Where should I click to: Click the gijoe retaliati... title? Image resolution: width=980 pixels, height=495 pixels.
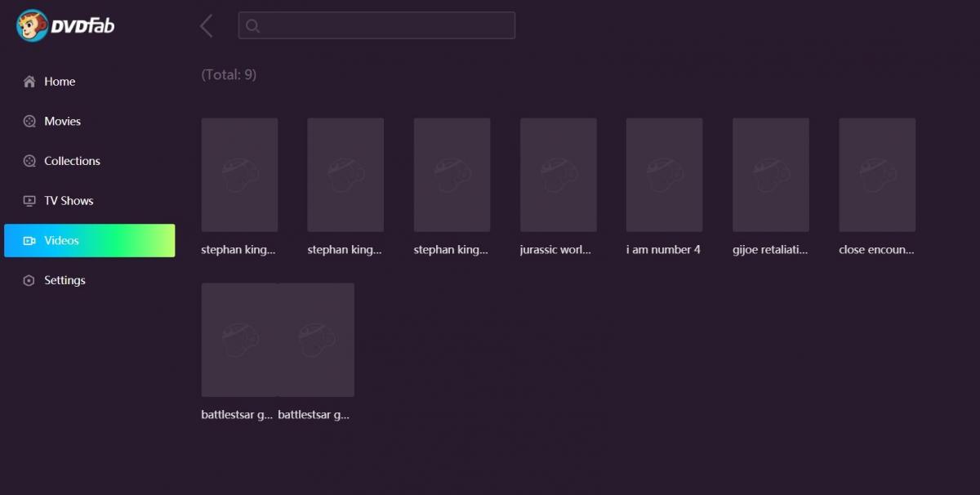point(770,250)
